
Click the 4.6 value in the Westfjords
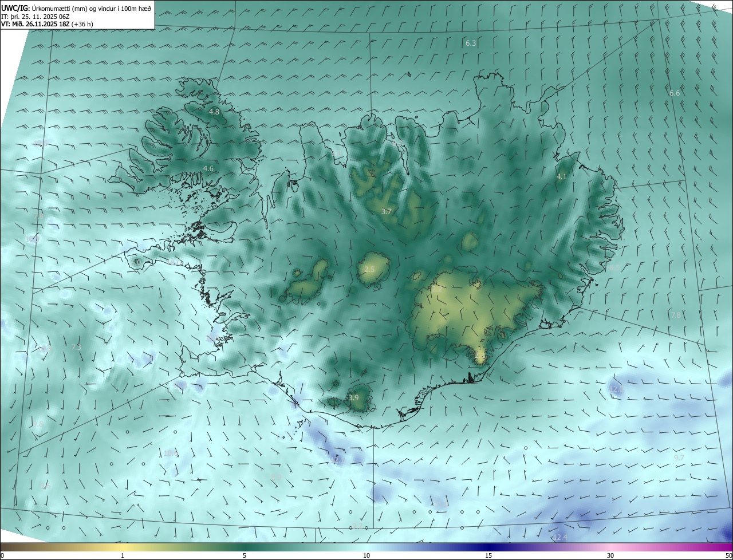click(208, 168)
